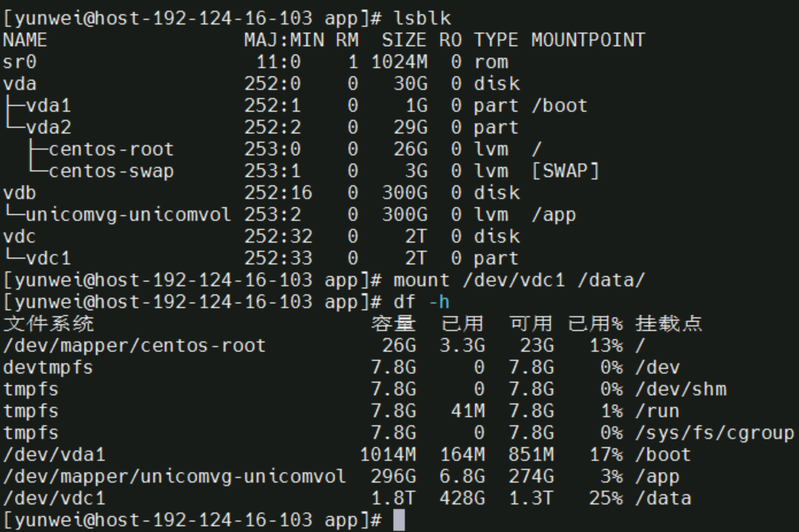
Task: Click the 'lsblk' command text
Action: pyautogui.click(x=422, y=18)
